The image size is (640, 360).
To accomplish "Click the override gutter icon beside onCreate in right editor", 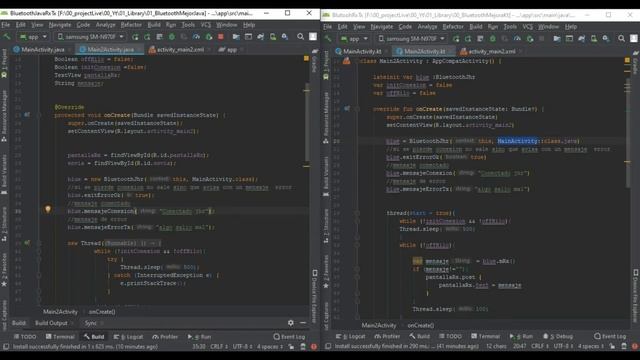I will click(347, 109).
